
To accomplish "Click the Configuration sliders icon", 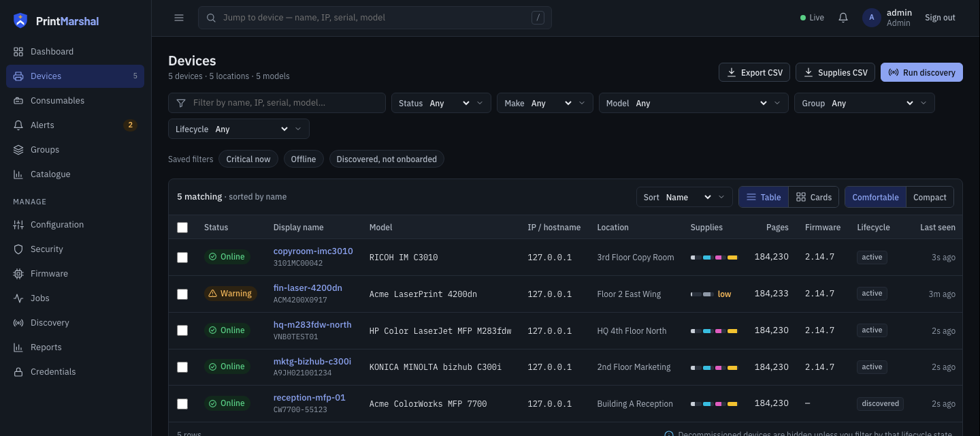I will [x=18, y=225].
